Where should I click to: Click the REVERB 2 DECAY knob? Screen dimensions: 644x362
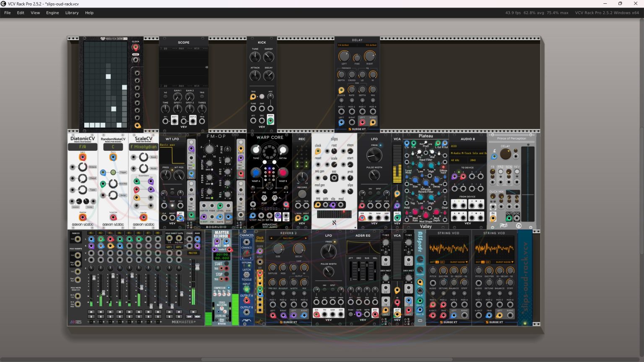[x=299, y=249]
